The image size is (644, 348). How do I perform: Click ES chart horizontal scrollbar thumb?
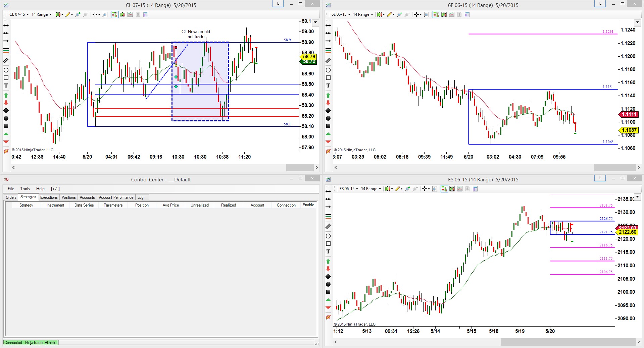(568, 342)
